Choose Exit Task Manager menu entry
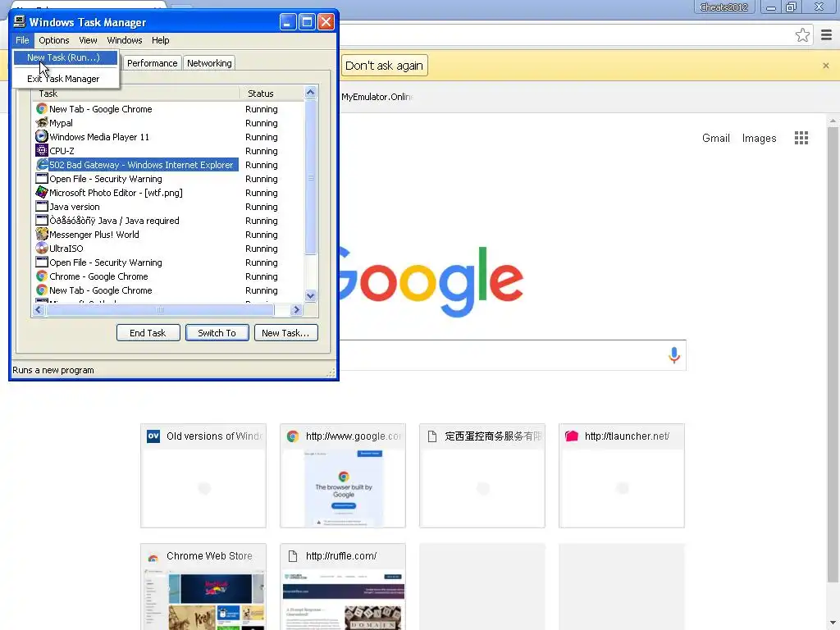 [x=66, y=79]
